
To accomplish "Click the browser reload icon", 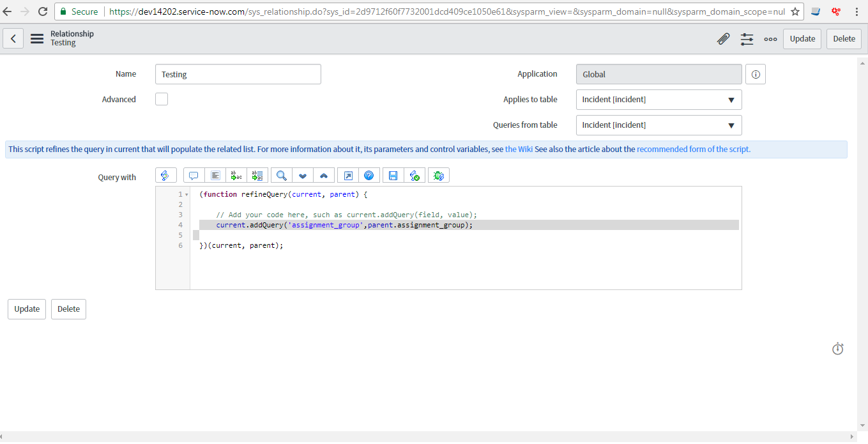I will (x=43, y=11).
